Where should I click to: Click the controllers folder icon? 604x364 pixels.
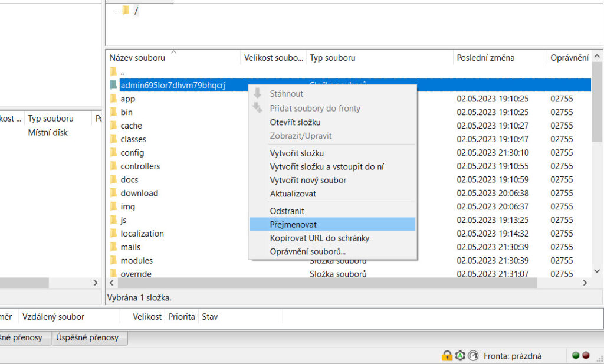coord(113,166)
